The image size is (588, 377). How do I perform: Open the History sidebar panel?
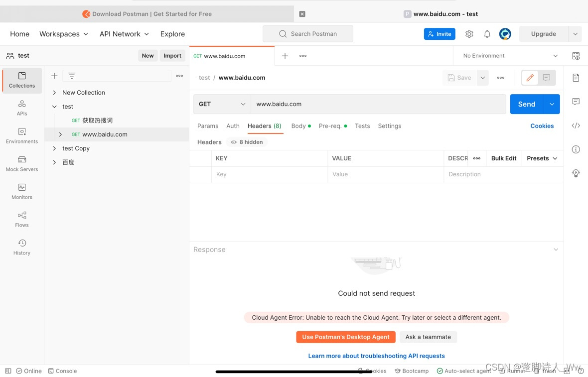22,248
